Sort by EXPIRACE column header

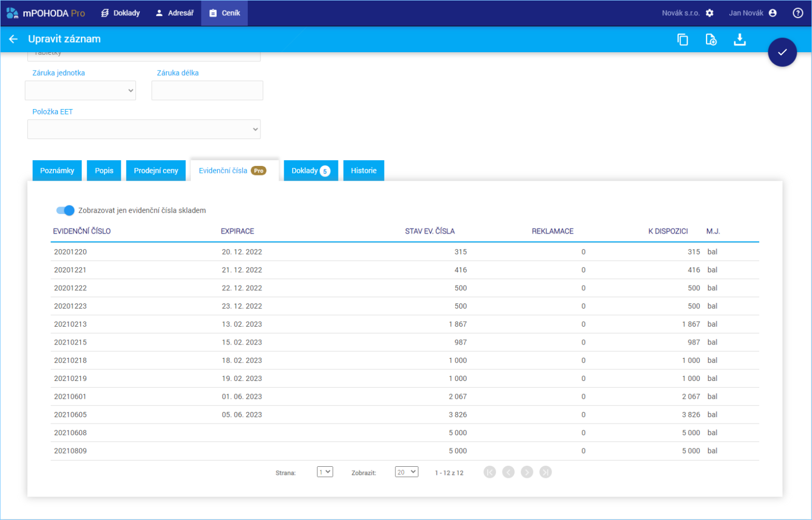237,231
